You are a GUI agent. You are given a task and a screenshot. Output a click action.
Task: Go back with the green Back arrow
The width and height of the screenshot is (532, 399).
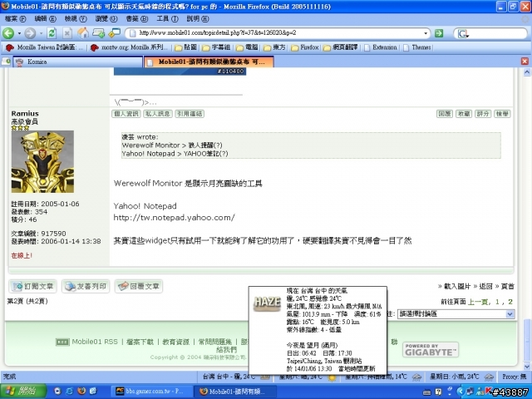point(8,33)
